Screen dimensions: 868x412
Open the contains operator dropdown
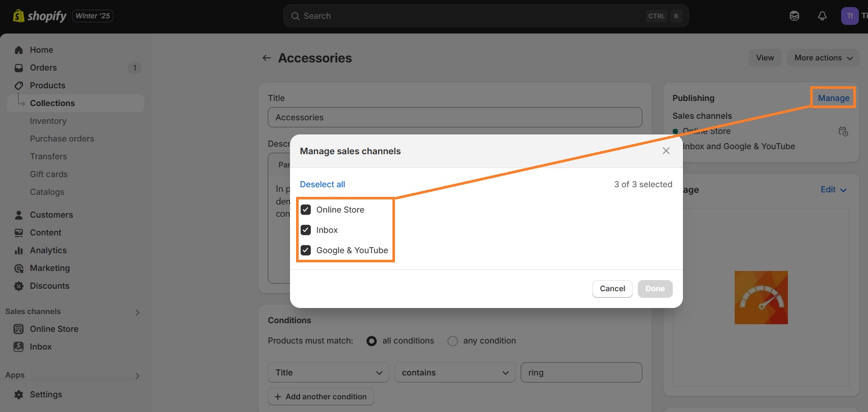click(x=455, y=372)
